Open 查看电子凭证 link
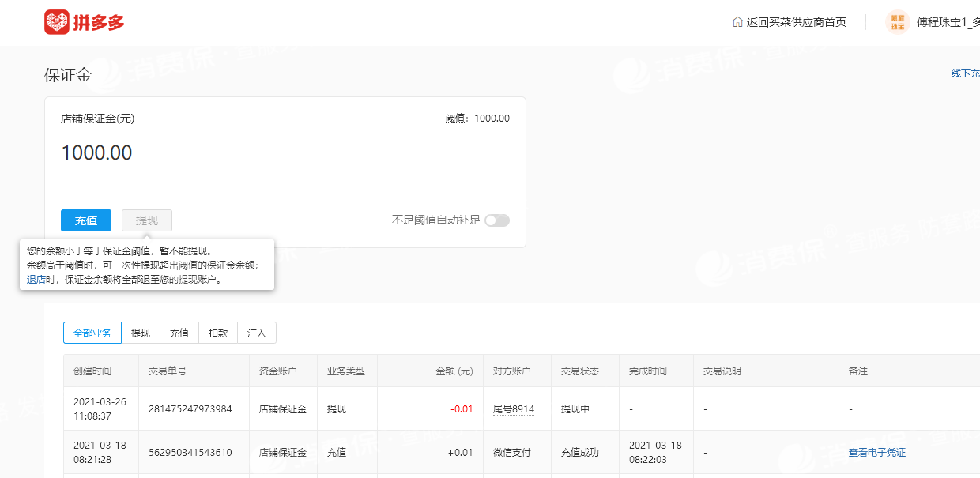 tap(877, 453)
